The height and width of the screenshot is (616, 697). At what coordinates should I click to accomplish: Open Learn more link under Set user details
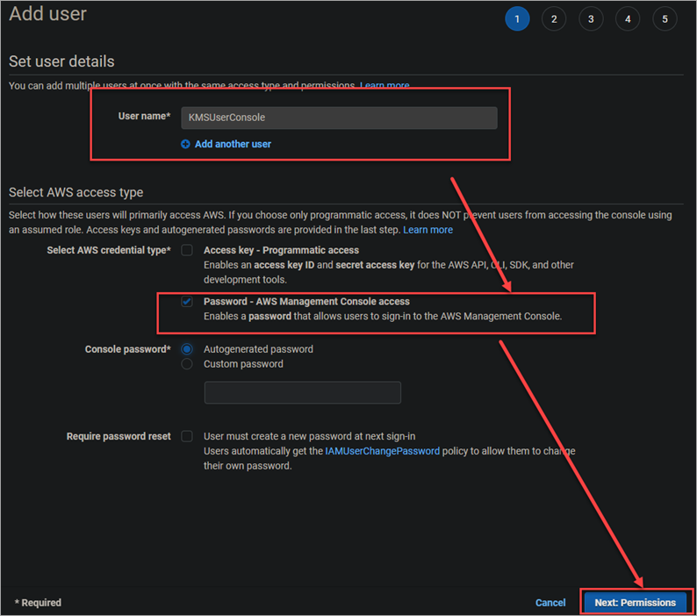pyautogui.click(x=385, y=85)
